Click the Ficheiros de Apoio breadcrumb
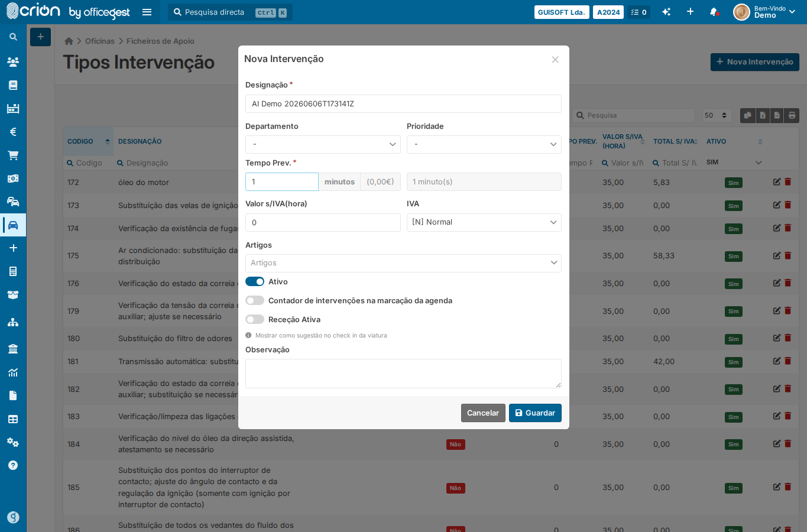 (x=160, y=41)
